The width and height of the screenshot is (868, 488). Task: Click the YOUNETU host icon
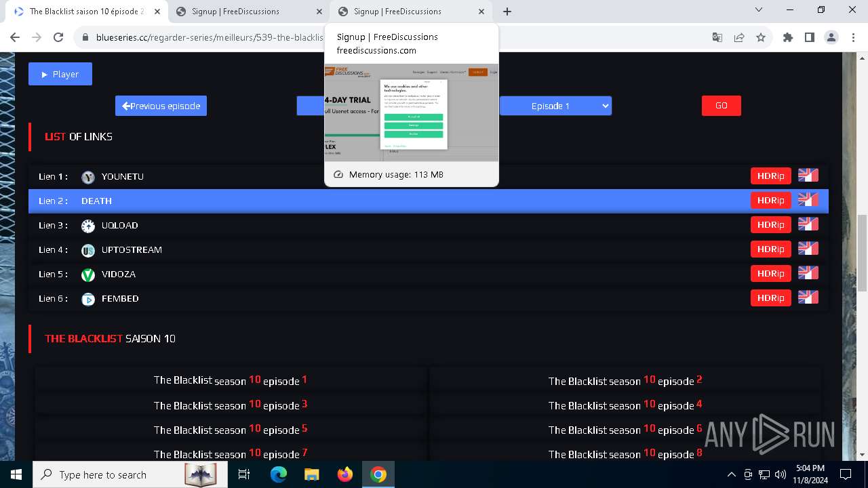[x=88, y=177]
